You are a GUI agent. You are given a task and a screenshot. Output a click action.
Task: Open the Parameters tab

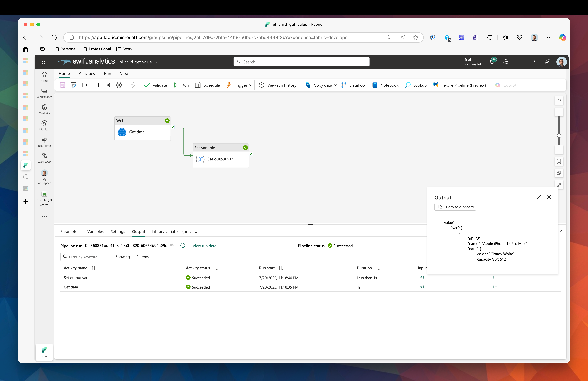click(70, 231)
